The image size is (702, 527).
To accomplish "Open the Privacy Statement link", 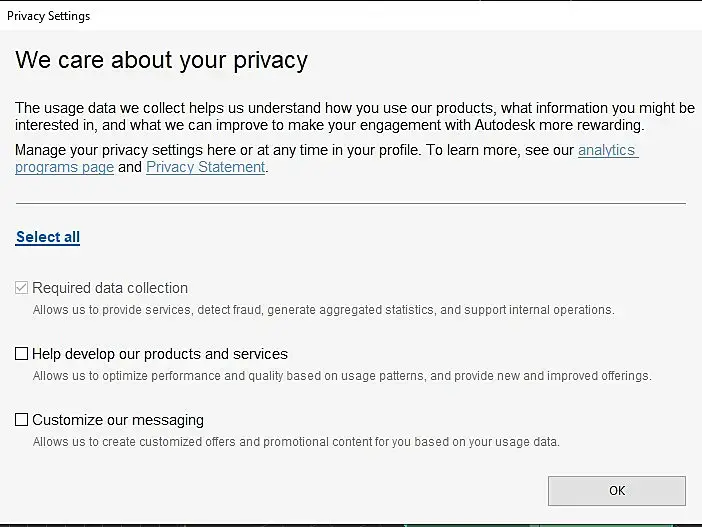I will click(206, 167).
